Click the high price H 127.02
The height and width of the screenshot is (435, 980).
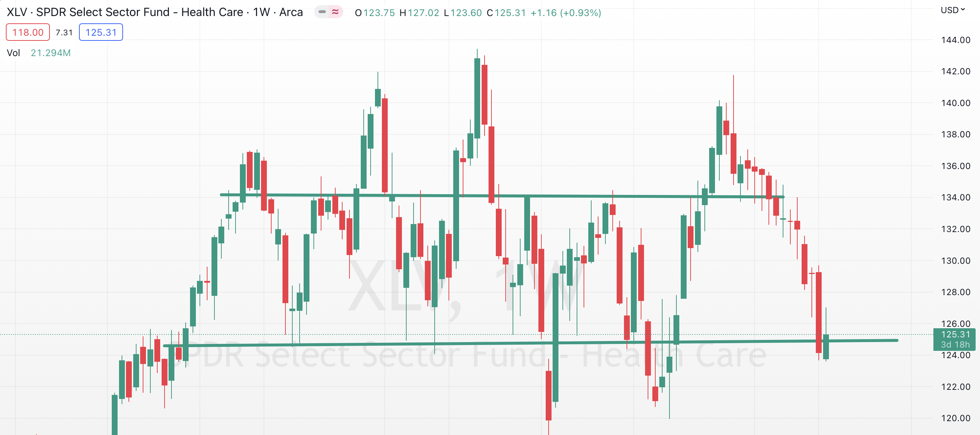point(419,13)
